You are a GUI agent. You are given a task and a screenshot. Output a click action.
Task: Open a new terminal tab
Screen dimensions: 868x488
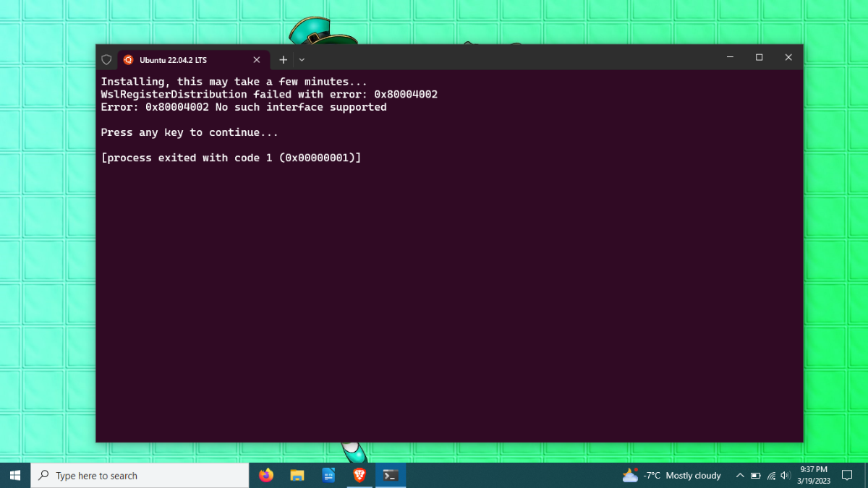click(284, 60)
